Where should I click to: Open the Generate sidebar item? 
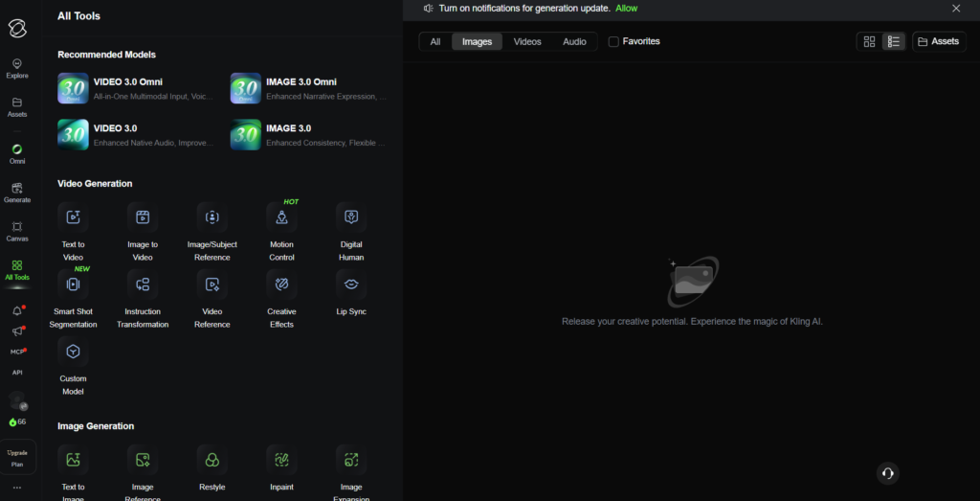click(17, 193)
